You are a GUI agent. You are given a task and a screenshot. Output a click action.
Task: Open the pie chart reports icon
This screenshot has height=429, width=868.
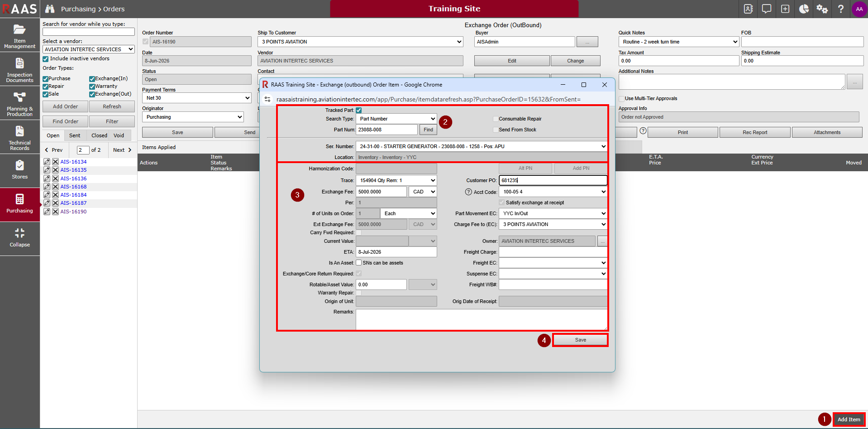[x=804, y=9]
